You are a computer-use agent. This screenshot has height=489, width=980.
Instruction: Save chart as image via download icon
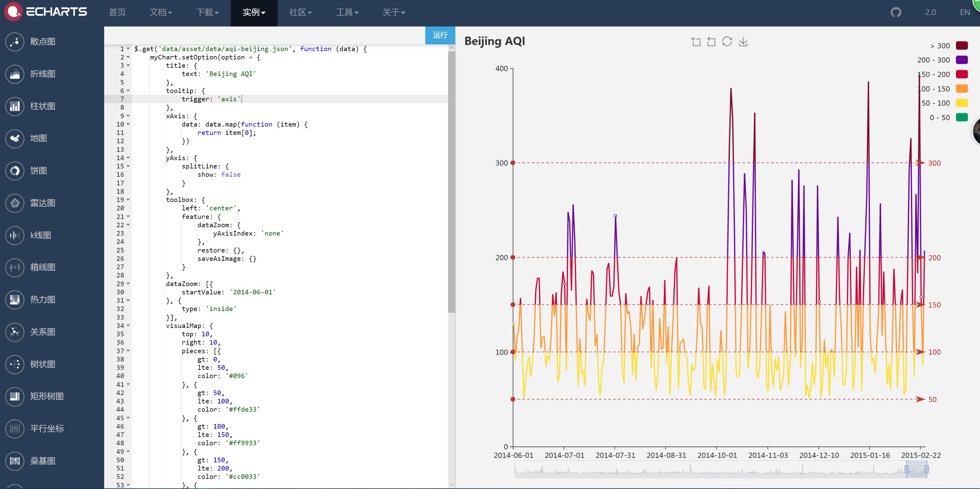click(x=743, y=42)
